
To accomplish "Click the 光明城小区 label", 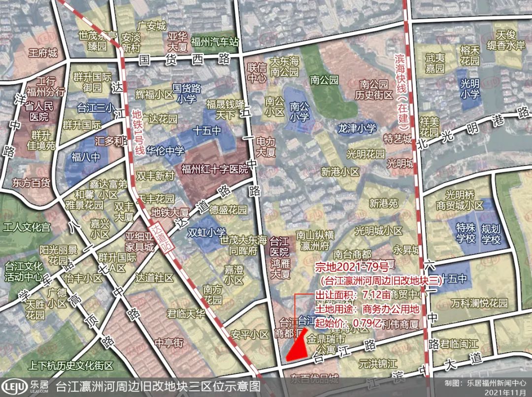I will click(x=378, y=231).
